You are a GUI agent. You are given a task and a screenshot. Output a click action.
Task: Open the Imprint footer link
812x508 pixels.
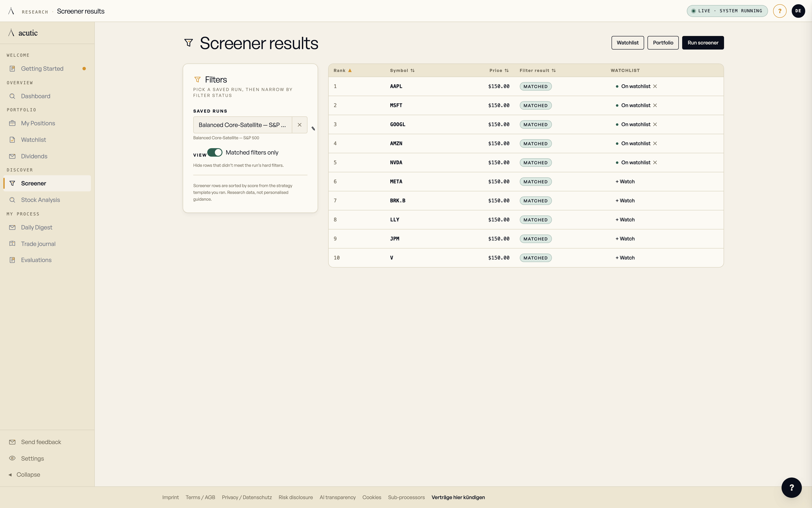[170, 497]
